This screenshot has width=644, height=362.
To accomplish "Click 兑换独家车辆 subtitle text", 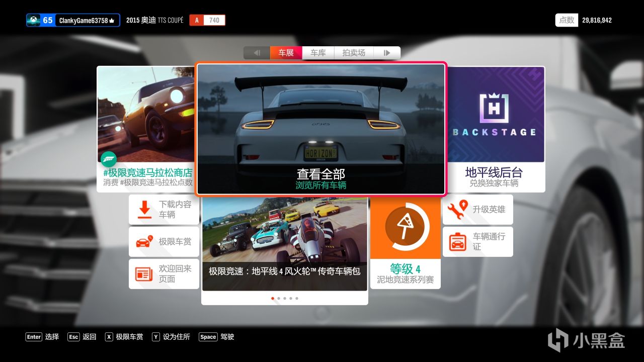I will [x=494, y=184].
